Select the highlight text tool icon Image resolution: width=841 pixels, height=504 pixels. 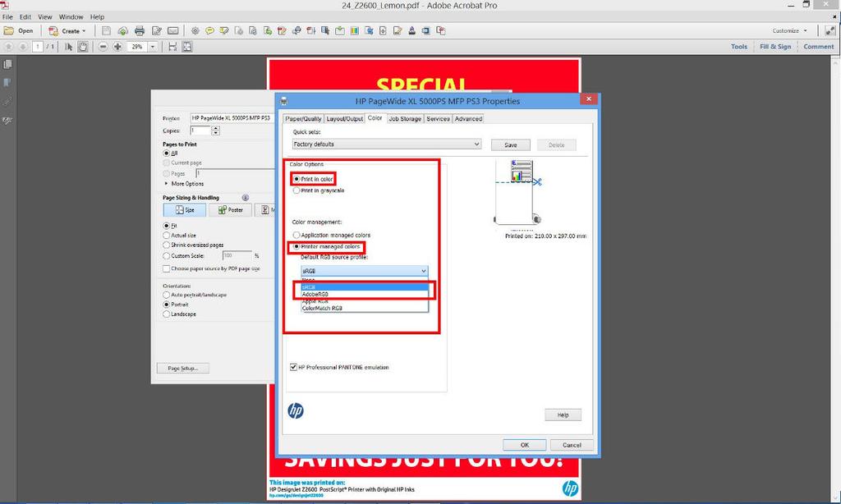[224, 31]
